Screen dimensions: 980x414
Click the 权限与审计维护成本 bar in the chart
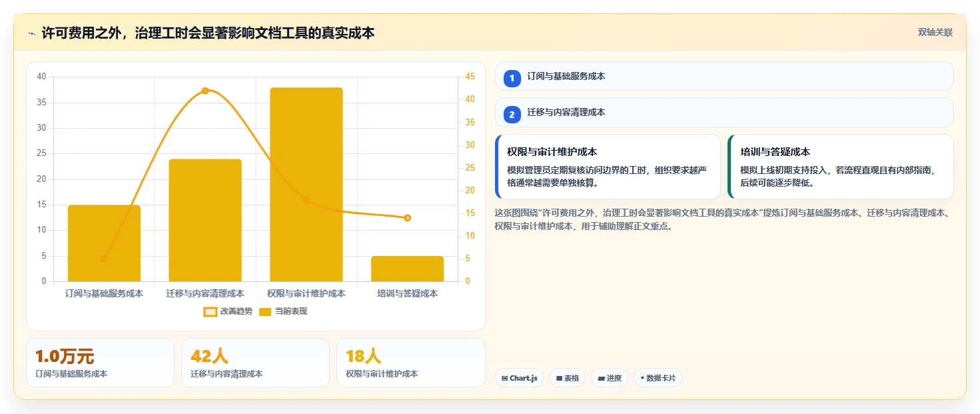point(306,185)
